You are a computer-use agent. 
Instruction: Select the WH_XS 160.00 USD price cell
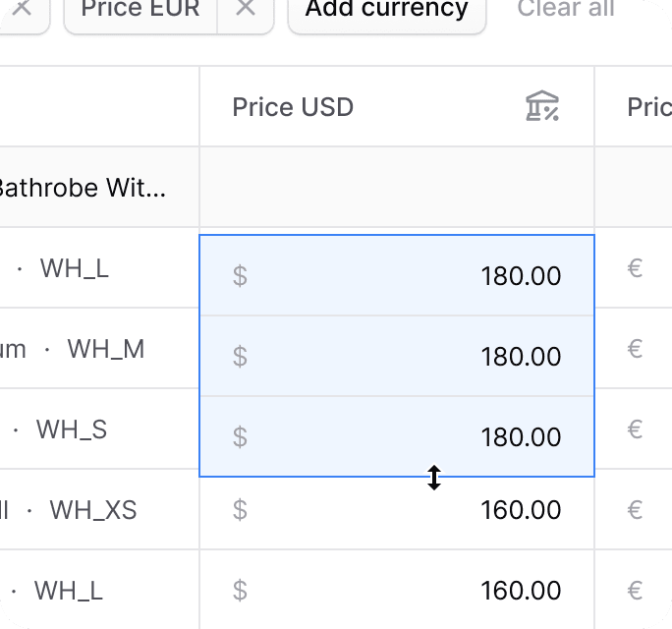(397, 509)
